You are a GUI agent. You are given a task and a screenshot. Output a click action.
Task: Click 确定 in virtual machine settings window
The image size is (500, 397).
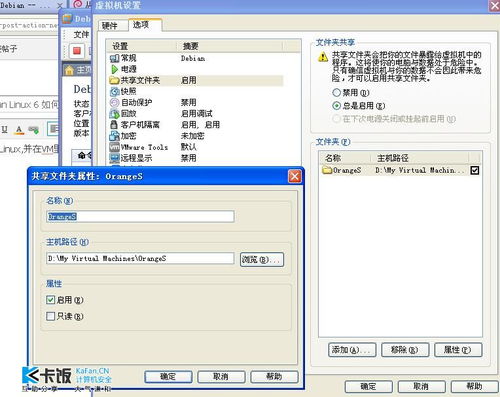[369, 387]
